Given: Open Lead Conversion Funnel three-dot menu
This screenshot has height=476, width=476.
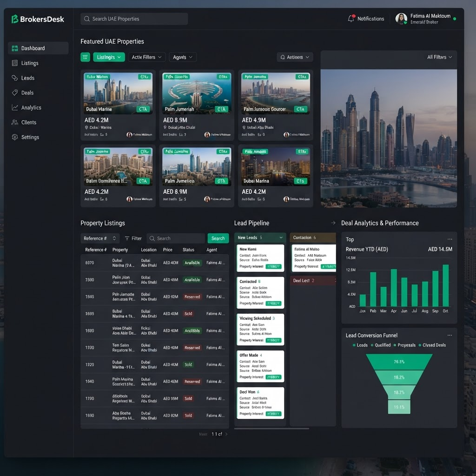Looking at the screenshot, I should point(450,335).
